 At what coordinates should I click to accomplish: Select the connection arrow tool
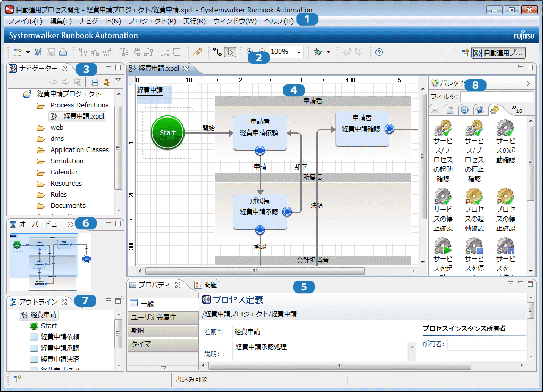217,52
